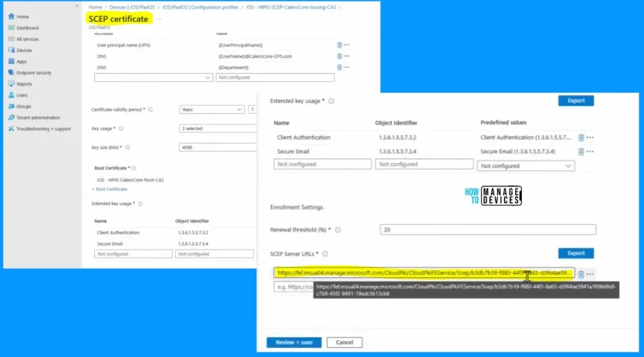644x357 pixels.
Task: Open the ellipsis beside SCEP certificate title
Action: (x=159, y=19)
